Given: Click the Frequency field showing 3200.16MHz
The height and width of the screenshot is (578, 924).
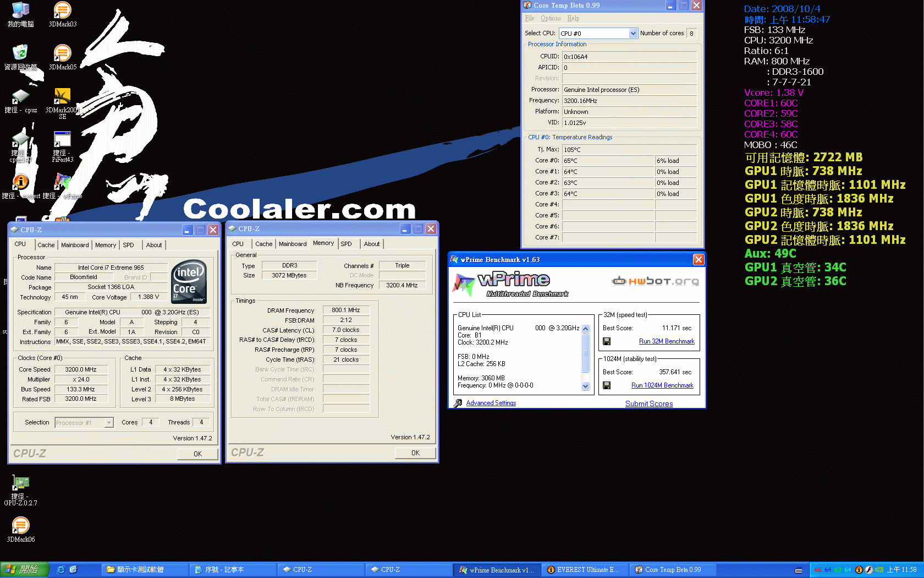Looking at the screenshot, I should pos(629,101).
